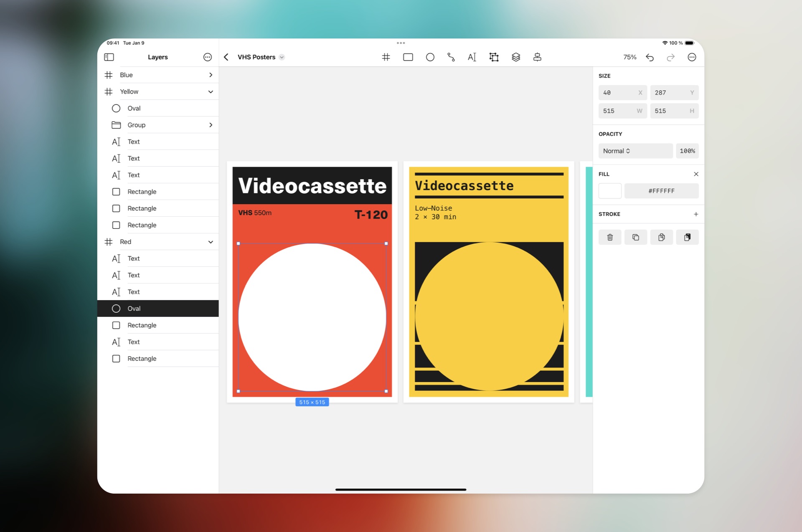Select the Rectangle shape tool

[x=408, y=57]
